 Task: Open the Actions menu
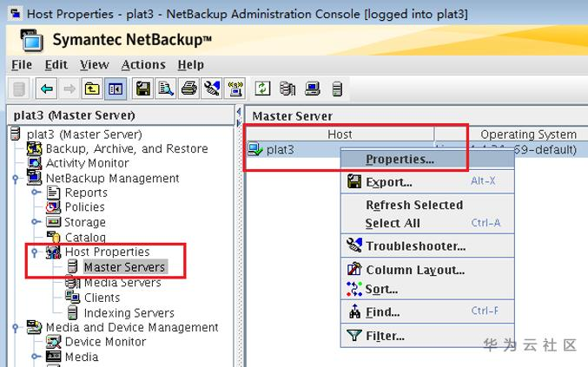143,65
